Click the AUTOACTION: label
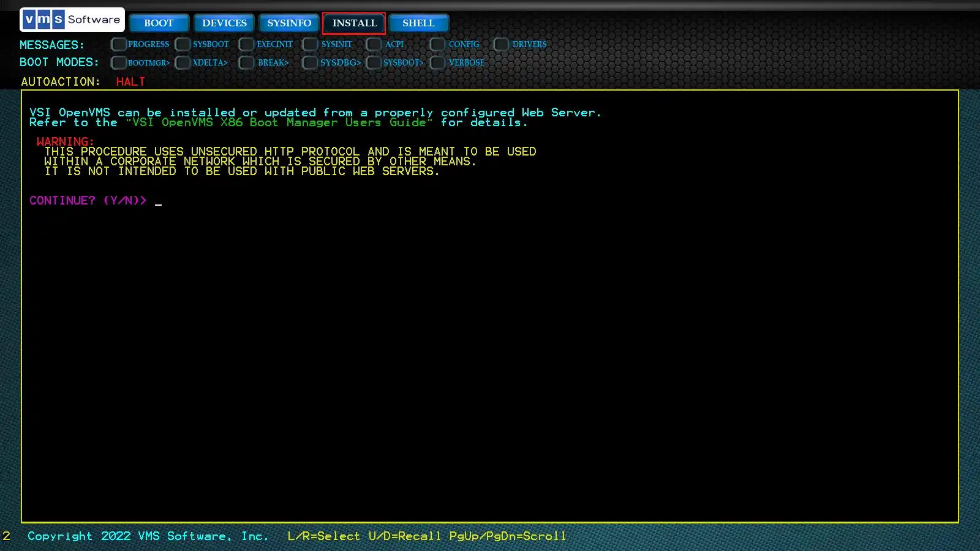980x551 pixels. [x=61, y=81]
